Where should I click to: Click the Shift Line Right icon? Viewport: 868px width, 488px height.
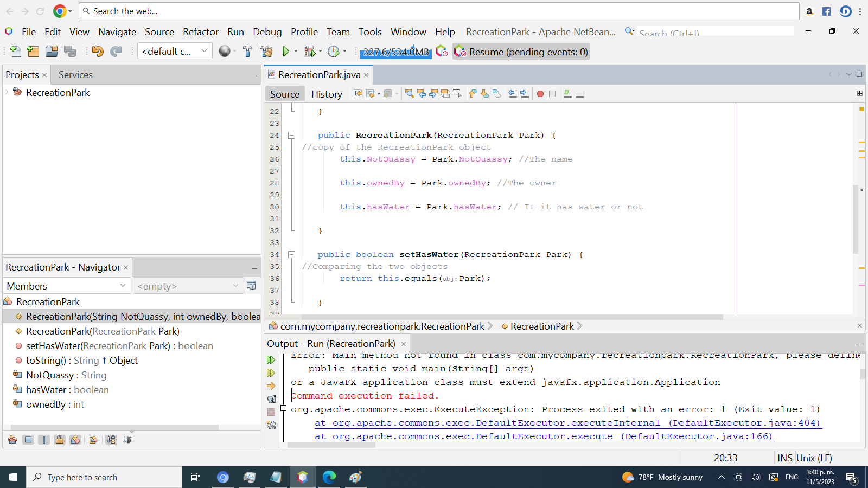pos(524,93)
